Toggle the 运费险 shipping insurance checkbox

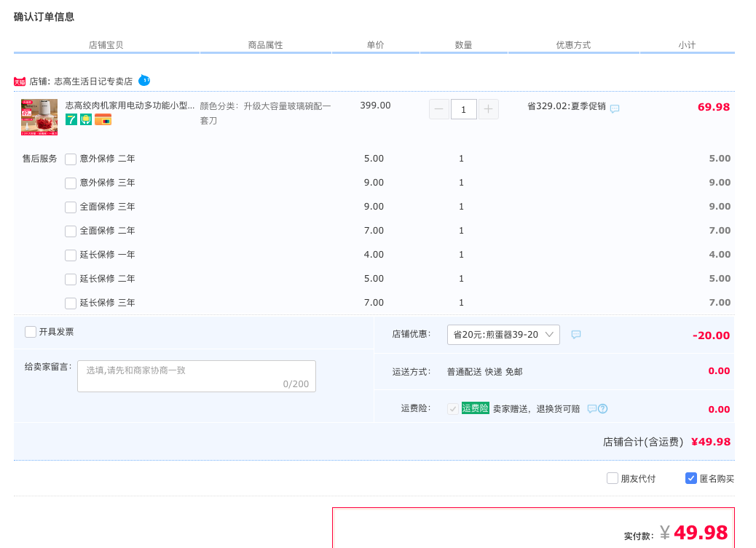[x=453, y=409]
